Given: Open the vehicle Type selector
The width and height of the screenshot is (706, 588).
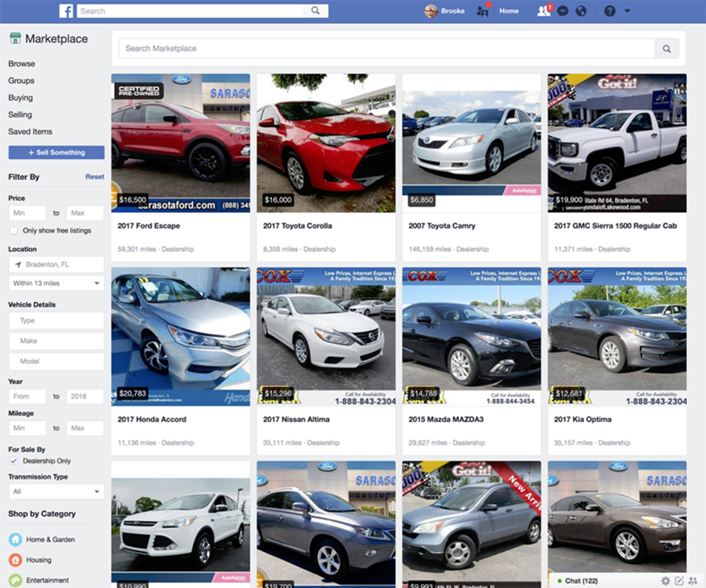Looking at the screenshot, I should tap(56, 320).
